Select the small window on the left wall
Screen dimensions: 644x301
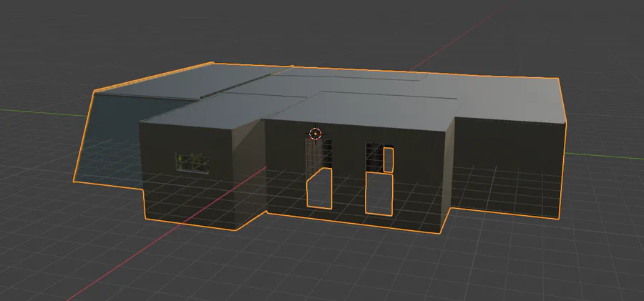[x=192, y=163]
